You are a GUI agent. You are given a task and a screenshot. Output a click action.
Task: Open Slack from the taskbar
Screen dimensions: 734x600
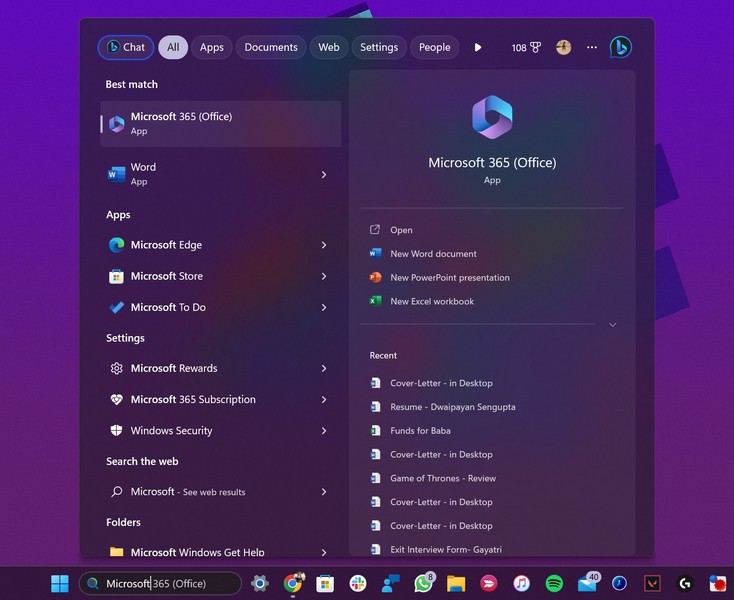[357, 583]
